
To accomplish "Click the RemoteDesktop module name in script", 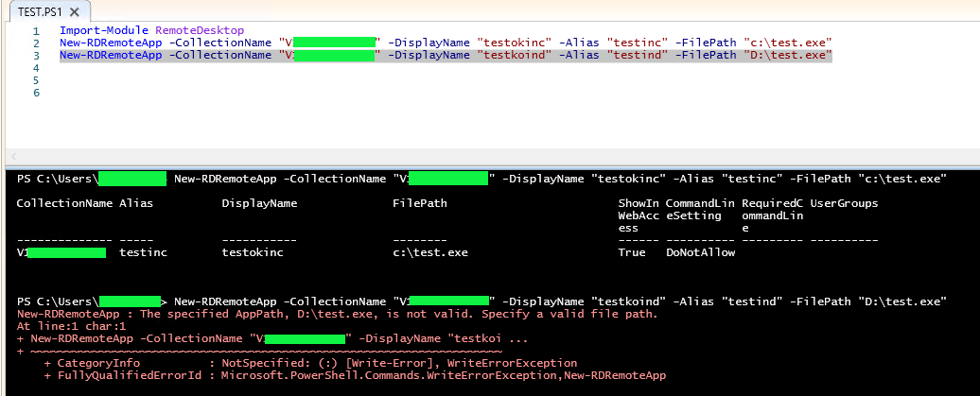I will [x=200, y=30].
